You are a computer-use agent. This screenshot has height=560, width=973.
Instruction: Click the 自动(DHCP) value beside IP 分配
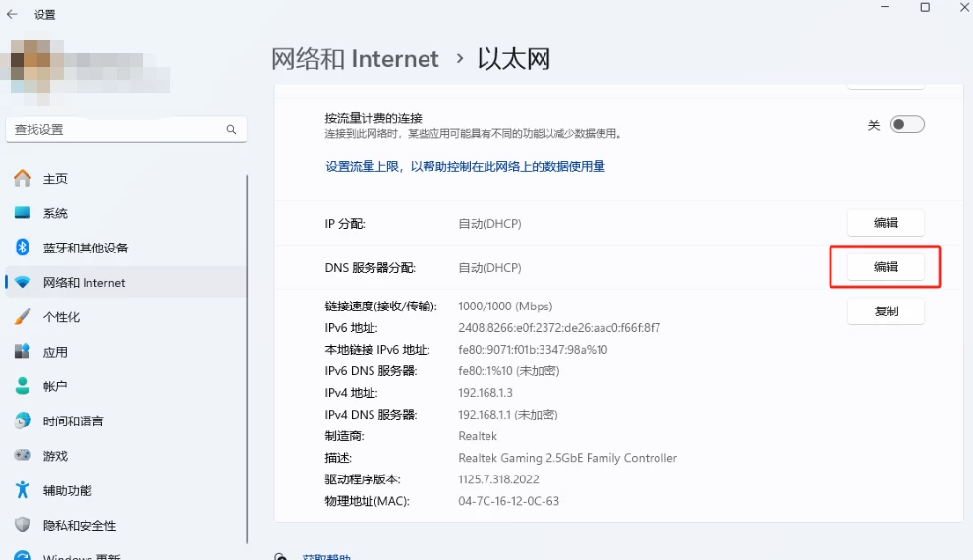click(489, 223)
